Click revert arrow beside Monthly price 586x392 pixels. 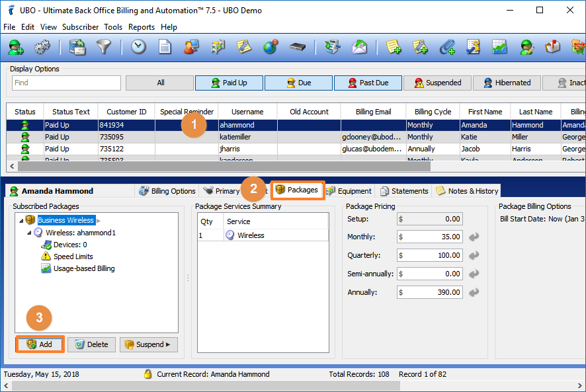474,237
